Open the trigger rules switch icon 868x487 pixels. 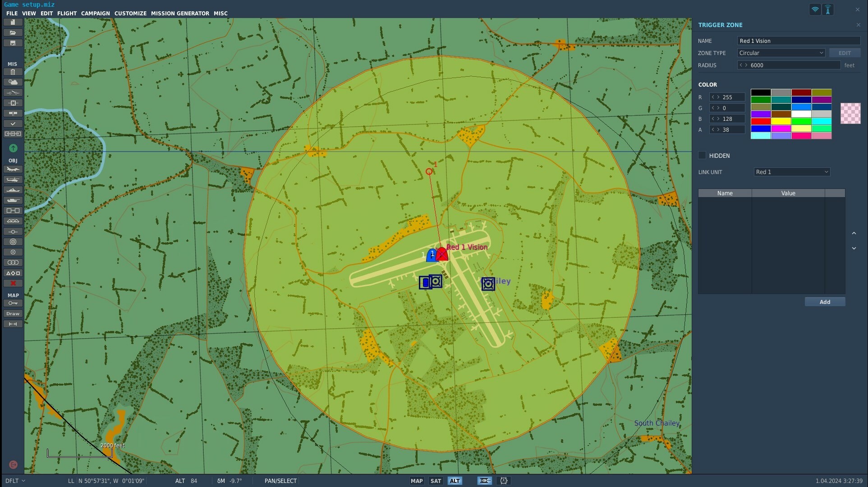(x=13, y=92)
